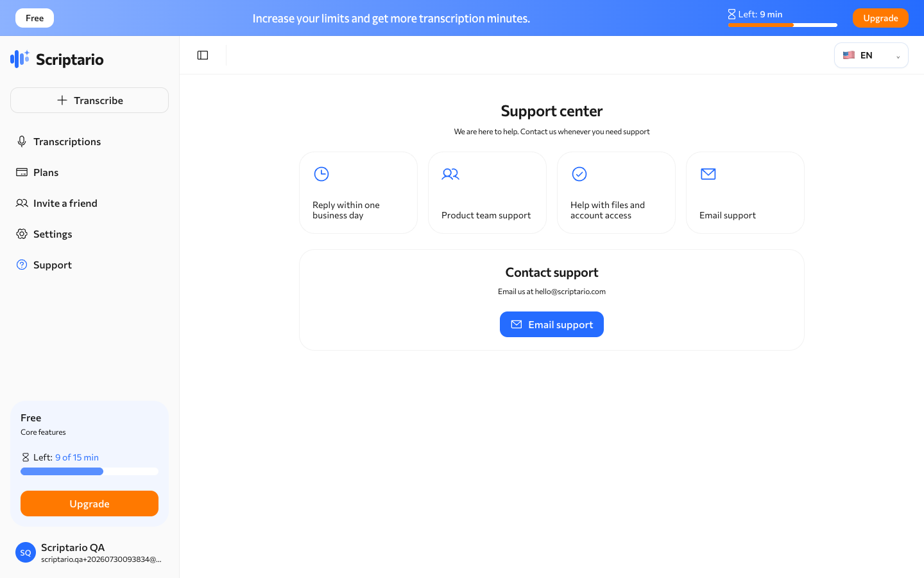Click the clock icon on reply card
924x578 pixels.
tap(321, 174)
